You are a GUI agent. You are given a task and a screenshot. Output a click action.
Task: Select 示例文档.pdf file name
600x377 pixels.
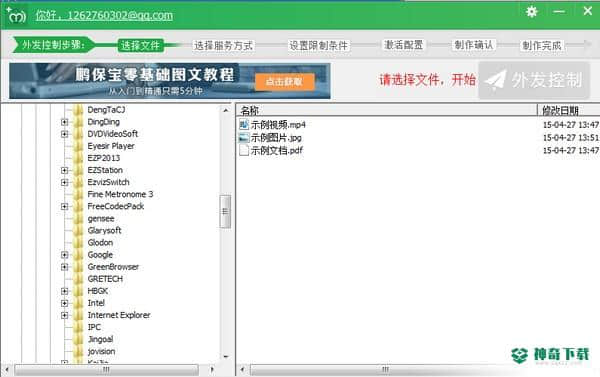(x=276, y=150)
